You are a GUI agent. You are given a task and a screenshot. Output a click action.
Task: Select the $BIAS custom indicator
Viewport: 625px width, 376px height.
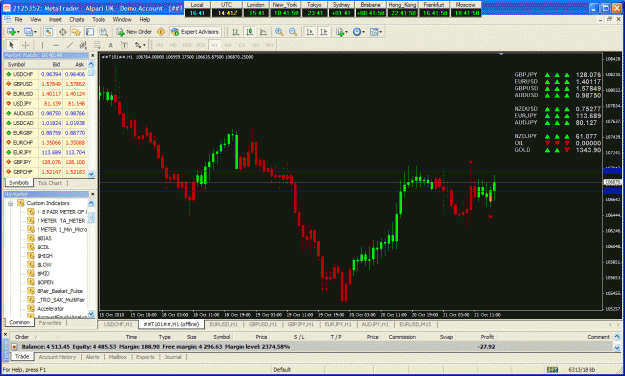coord(44,238)
